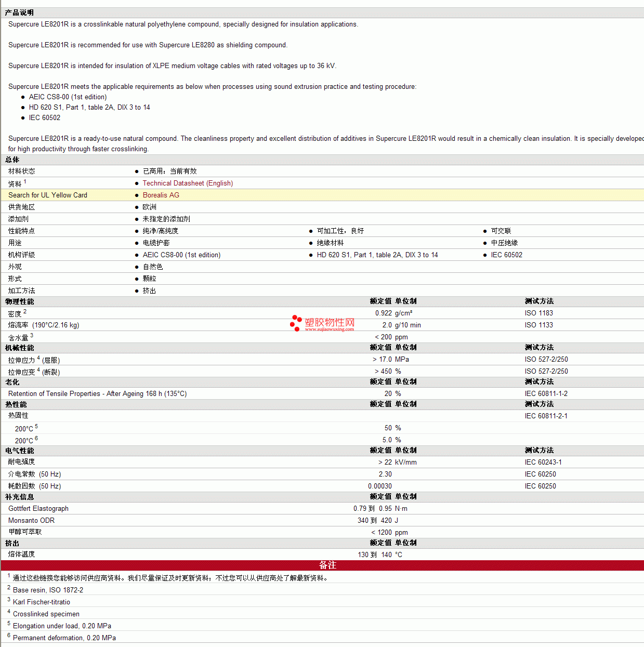Click the 产品说明 section header
This screenshot has height=647, width=644.
tap(20, 12)
